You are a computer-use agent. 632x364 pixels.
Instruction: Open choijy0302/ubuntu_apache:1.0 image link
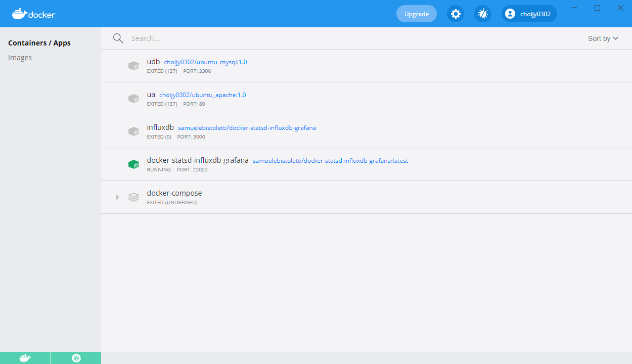click(x=203, y=95)
